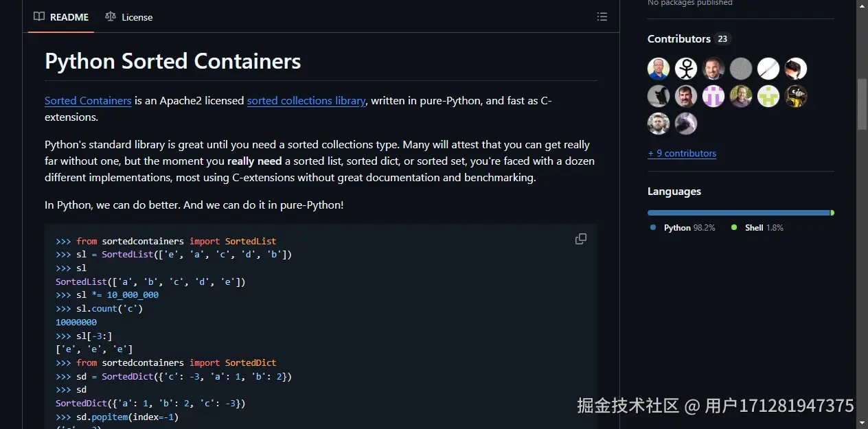The width and height of the screenshot is (868, 429).
Task: Open avatar of man with glasses outdoors
Action: [741, 96]
